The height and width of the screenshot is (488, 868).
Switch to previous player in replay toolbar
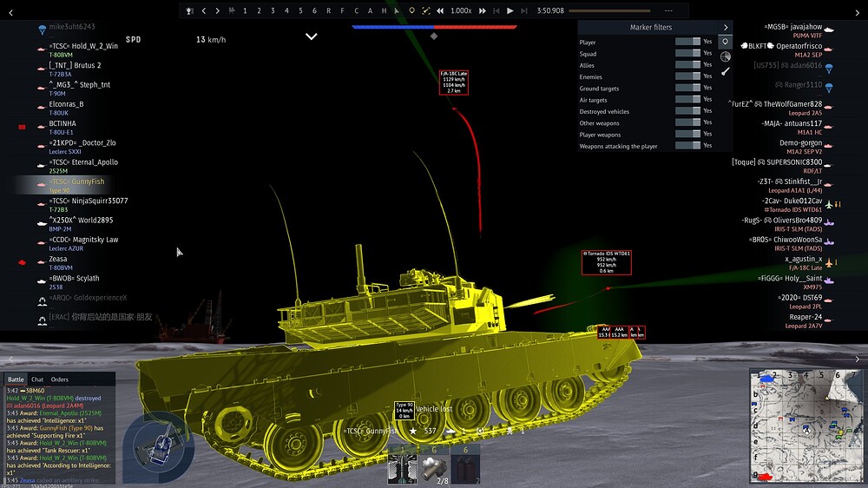point(204,10)
